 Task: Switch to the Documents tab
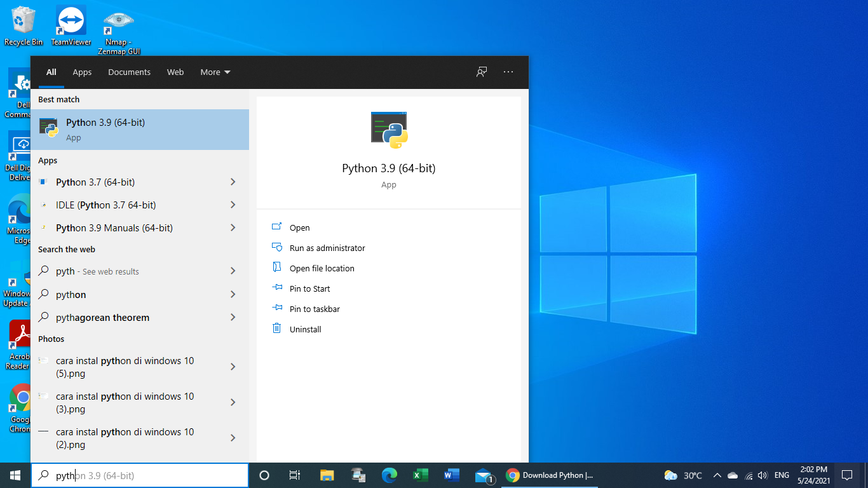(x=129, y=72)
